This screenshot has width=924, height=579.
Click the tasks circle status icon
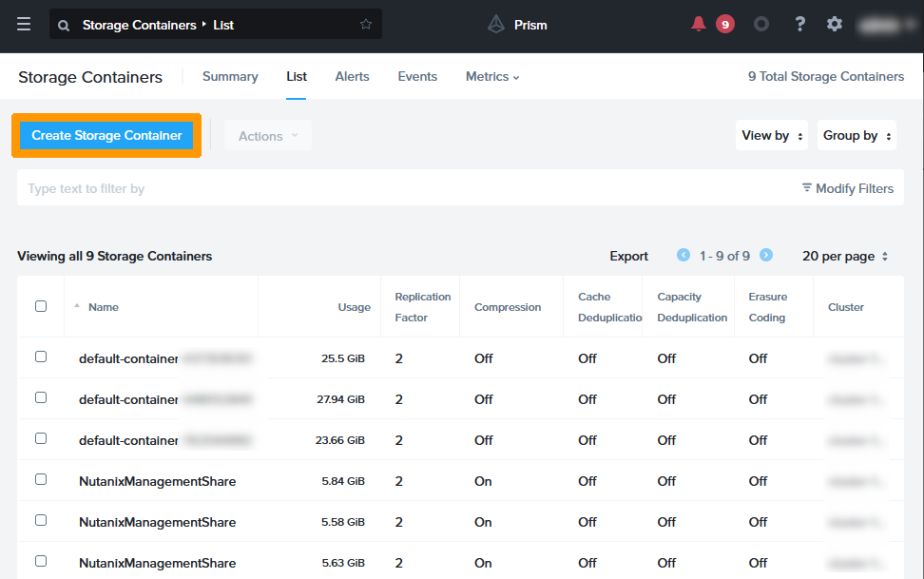pos(760,25)
